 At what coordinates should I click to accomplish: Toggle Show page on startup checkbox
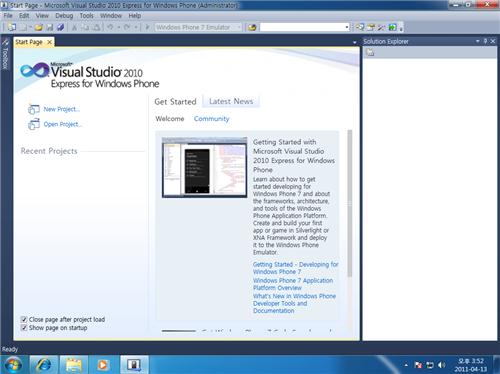[x=24, y=328]
